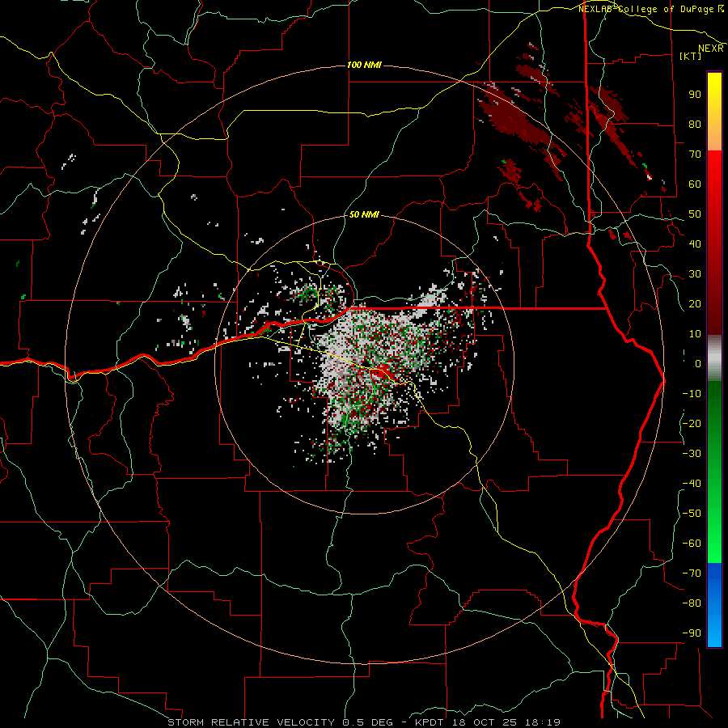Viewport: 728px width, 728px height.
Task: Click the -10 knot scale label
Action: click(x=692, y=394)
